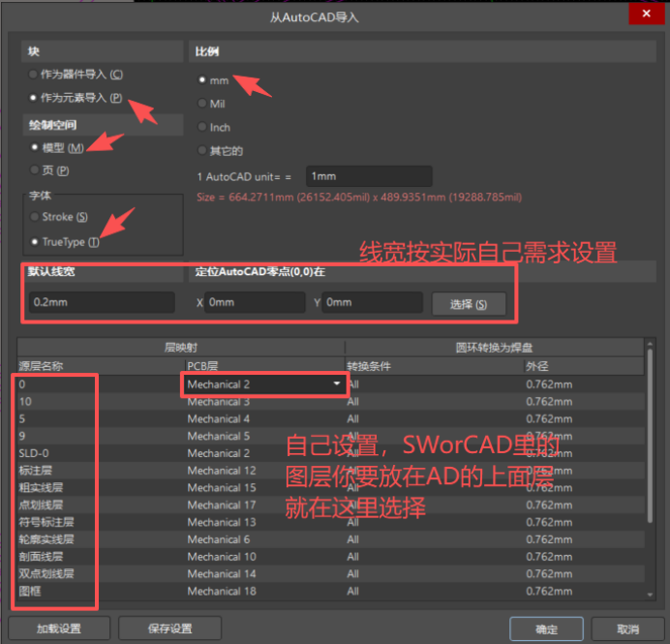Click the Mechanical 15 PCB layer cell
This screenshot has height=644, width=670.
pyautogui.click(x=222, y=487)
